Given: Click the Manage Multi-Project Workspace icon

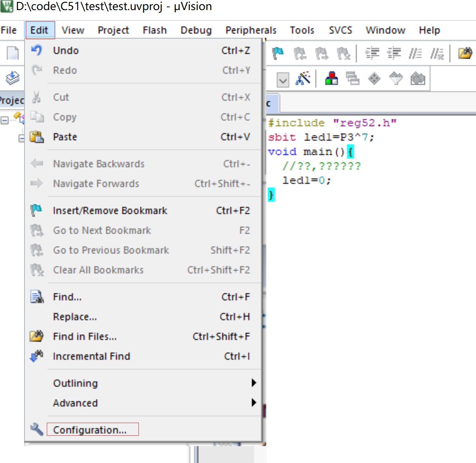Looking at the screenshot, I should click(x=353, y=78).
